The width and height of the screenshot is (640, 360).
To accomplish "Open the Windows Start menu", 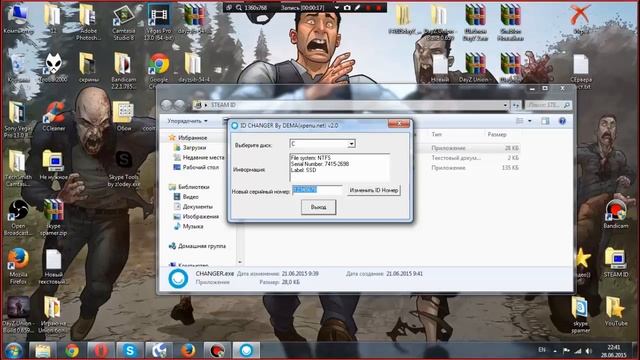I will coord(13,351).
